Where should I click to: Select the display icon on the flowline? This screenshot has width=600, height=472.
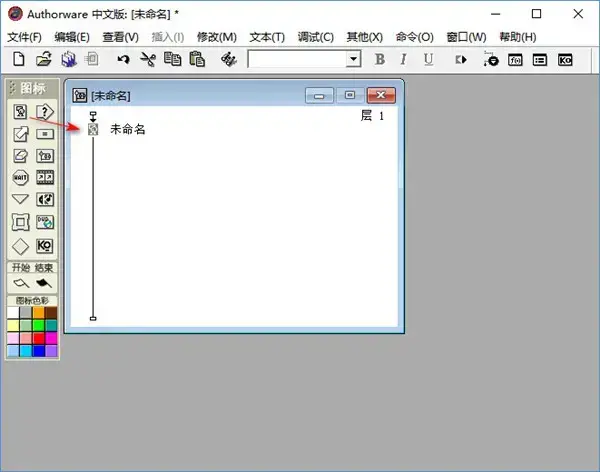coord(93,129)
